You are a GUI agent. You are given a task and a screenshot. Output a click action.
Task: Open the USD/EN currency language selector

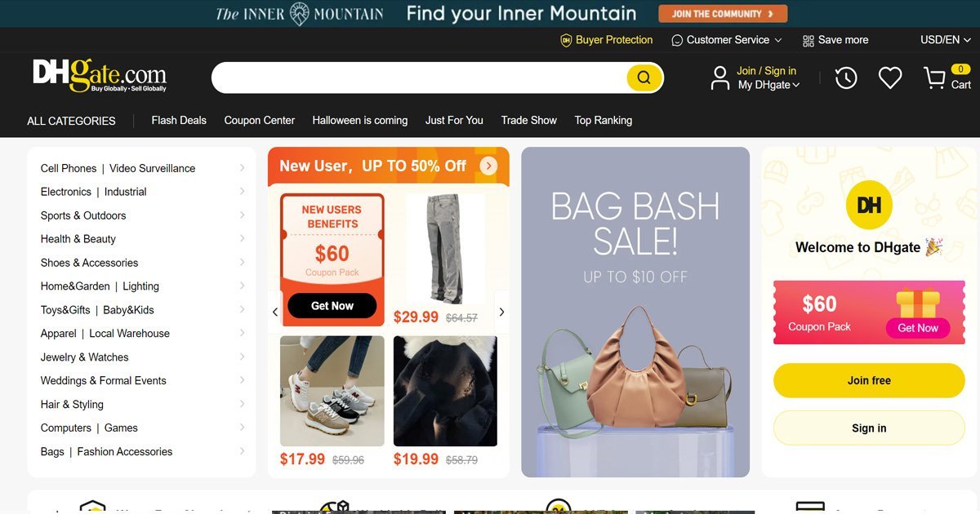click(x=945, y=40)
